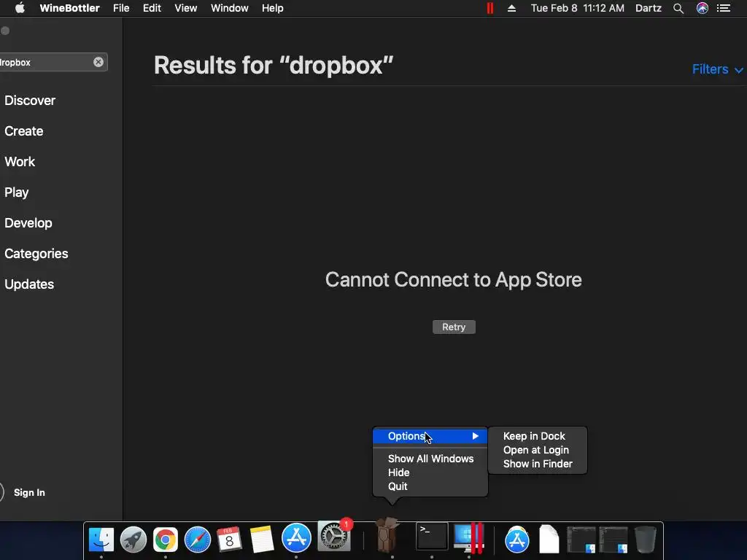Screen dimensions: 747x560
Task: Open the Window menu
Action: (x=230, y=8)
